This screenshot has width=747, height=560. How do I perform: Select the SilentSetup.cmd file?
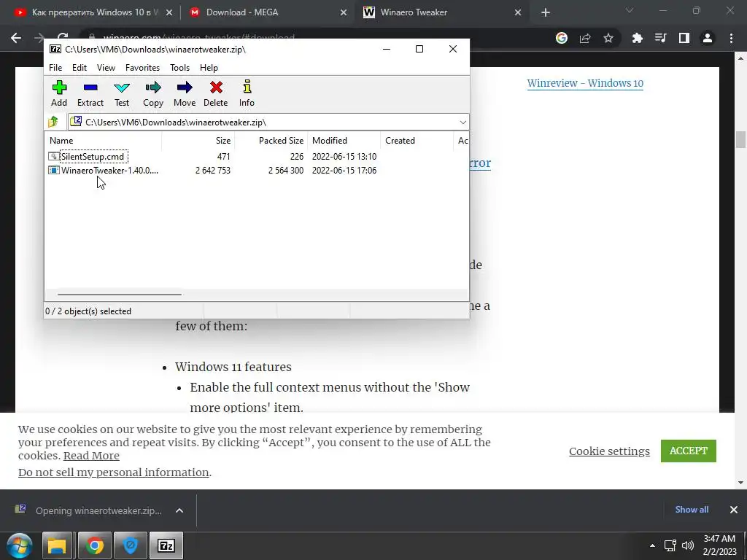[x=92, y=156]
